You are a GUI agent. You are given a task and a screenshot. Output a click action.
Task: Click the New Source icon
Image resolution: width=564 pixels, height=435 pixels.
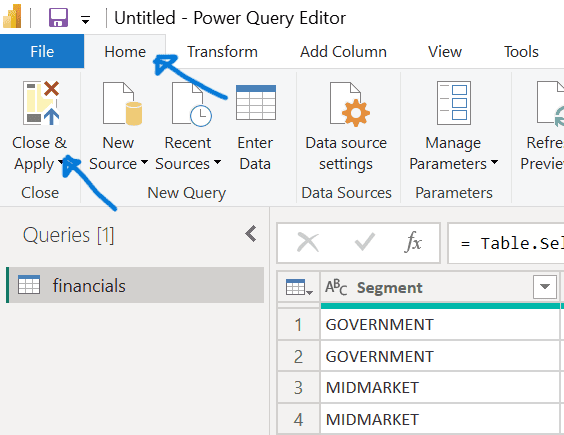click(x=122, y=104)
